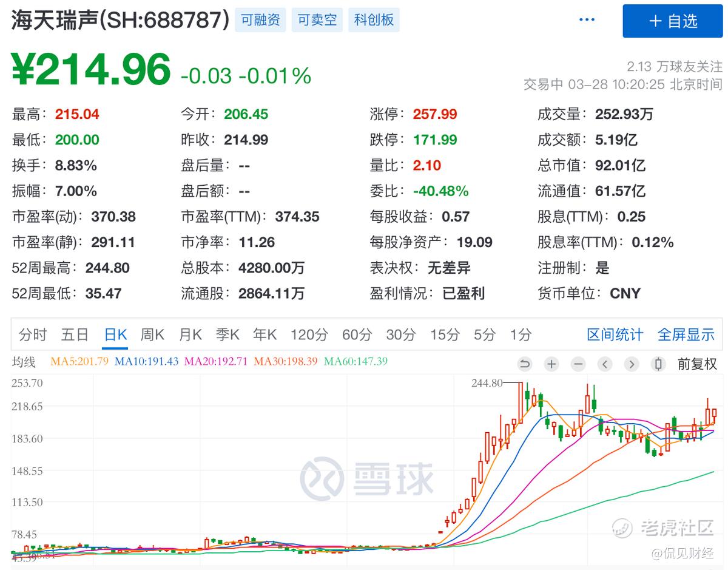The width and height of the screenshot is (728, 570).
Task: Click the MA30:198.39 indicator
Action: point(286,362)
